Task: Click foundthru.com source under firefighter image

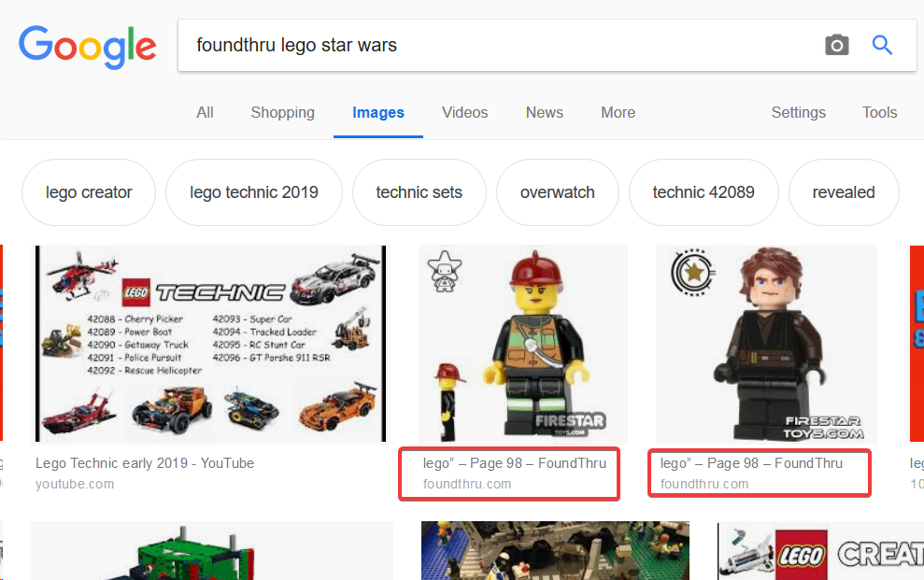Action: [467, 484]
